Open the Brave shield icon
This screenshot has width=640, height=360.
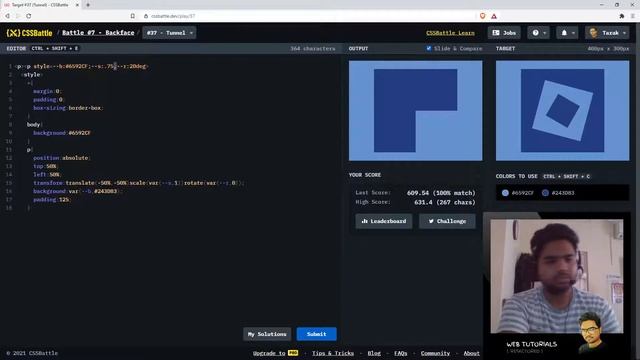(x=482, y=16)
